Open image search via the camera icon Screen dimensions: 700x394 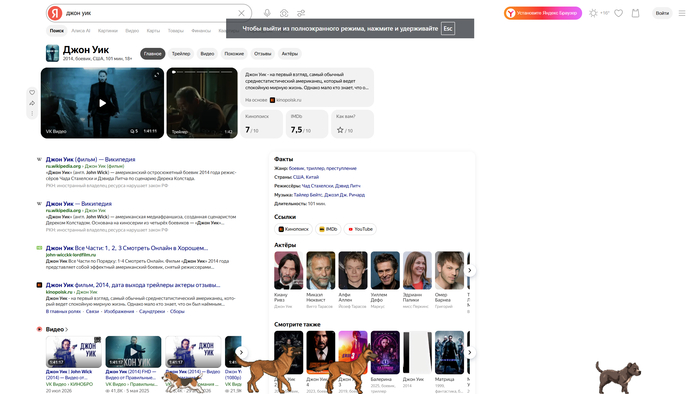284,13
